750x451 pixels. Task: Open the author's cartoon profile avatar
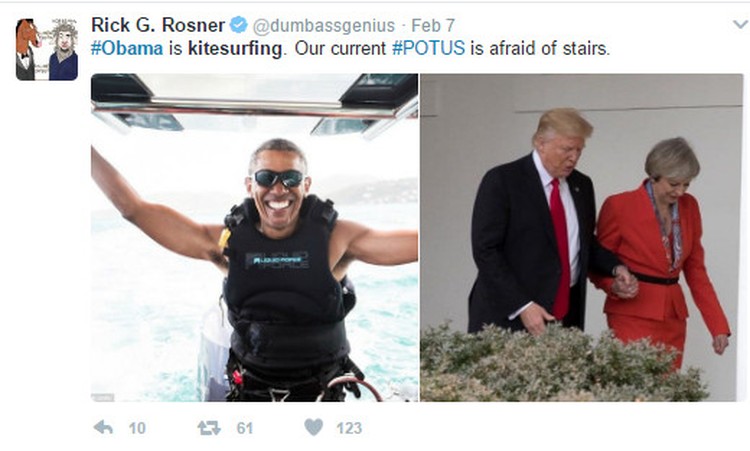pos(47,49)
